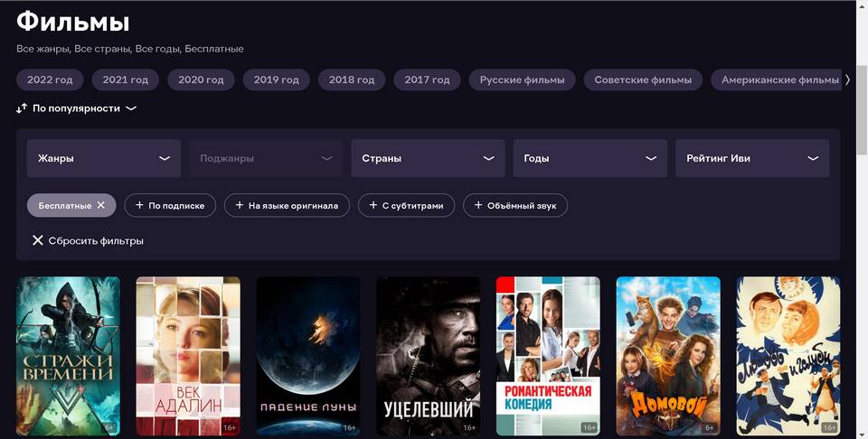Select the 2022 год quick filter
This screenshot has width=868, height=439.
coord(50,79)
